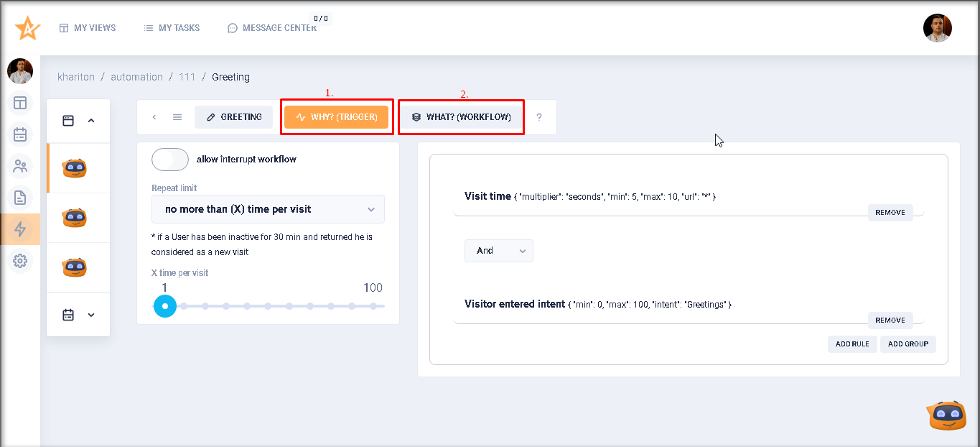Collapse the top section in bot list panel
The width and height of the screenshot is (980, 447).
click(91, 121)
